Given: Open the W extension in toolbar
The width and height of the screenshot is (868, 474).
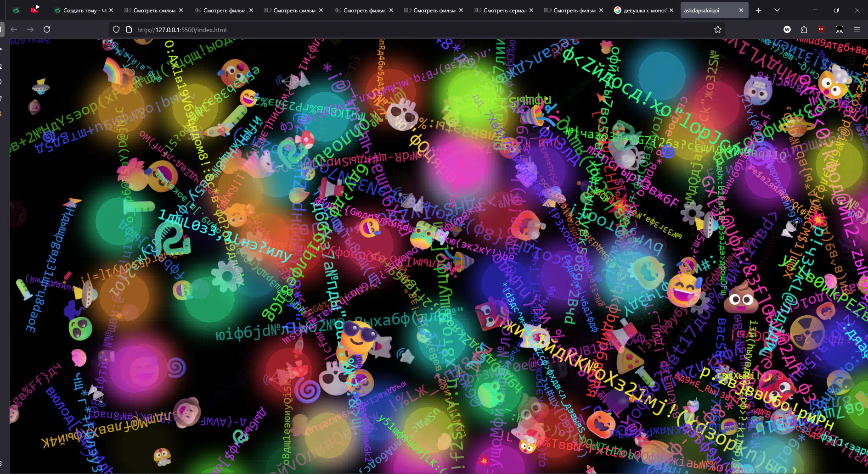Looking at the screenshot, I should 787,29.
